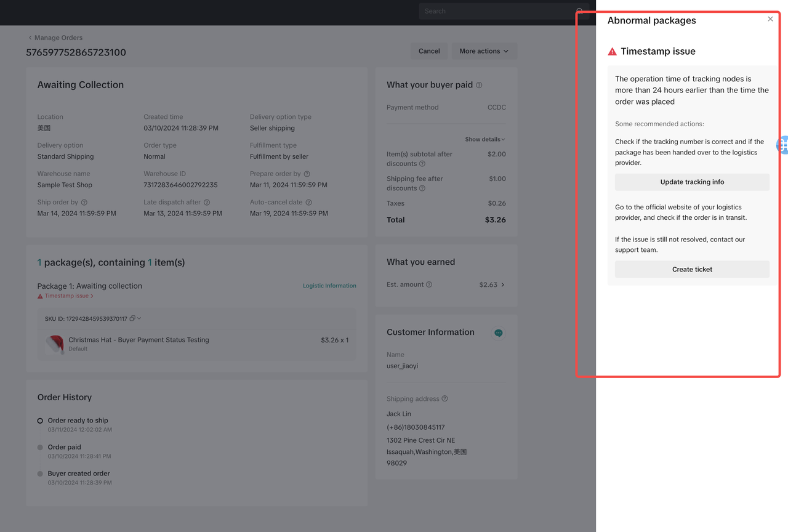The height and width of the screenshot is (532, 788).
Task: Click the Cancel order button
Action: pyautogui.click(x=429, y=51)
